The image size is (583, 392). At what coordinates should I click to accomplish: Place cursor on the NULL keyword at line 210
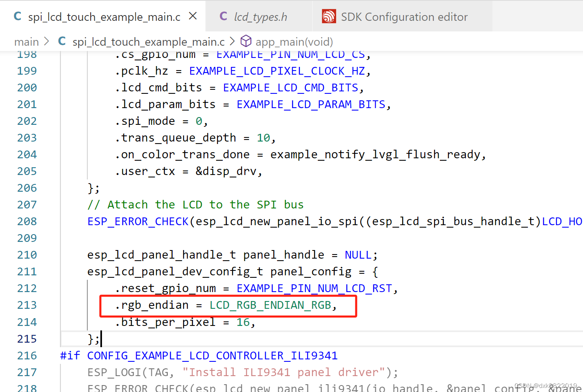358,255
